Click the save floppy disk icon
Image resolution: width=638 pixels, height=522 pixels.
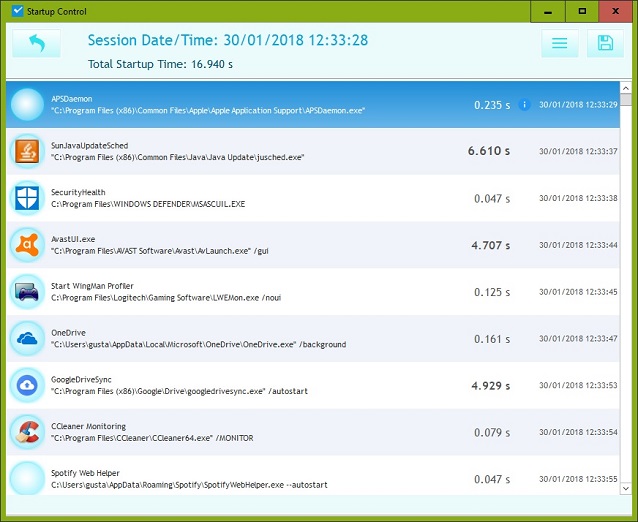(x=605, y=43)
